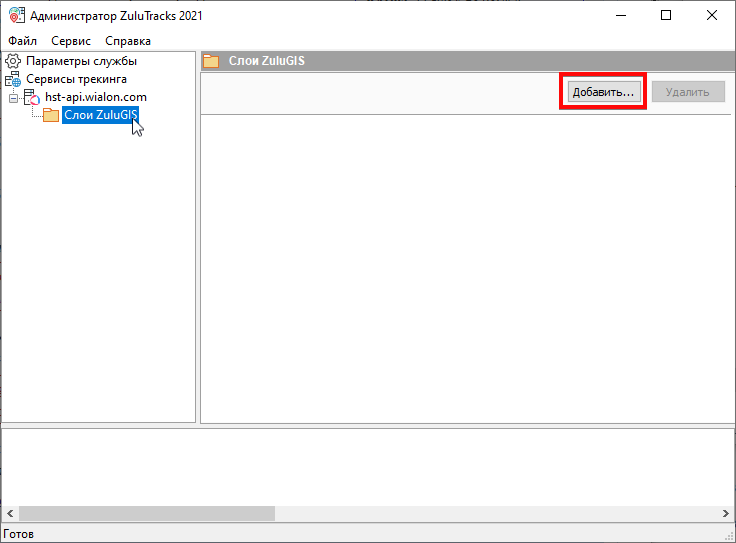The width and height of the screenshot is (736, 543).
Task: Click the hst-api.wialon.com server icon
Action: 32,97
